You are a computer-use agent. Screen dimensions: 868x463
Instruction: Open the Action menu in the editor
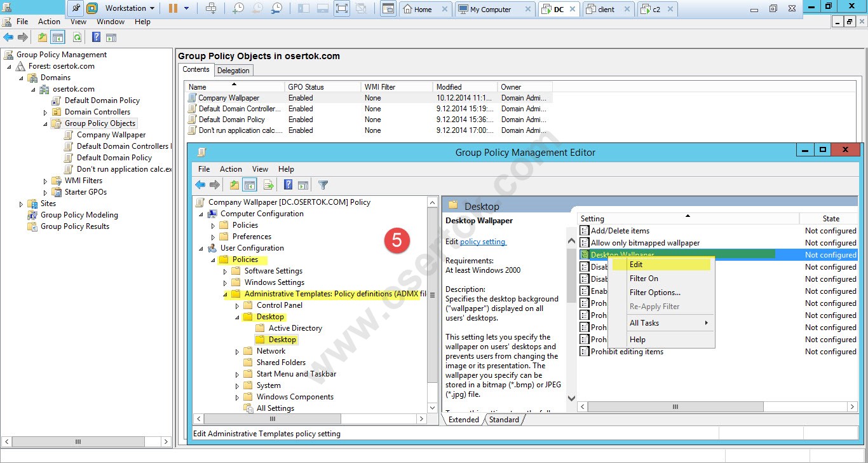(x=231, y=169)
